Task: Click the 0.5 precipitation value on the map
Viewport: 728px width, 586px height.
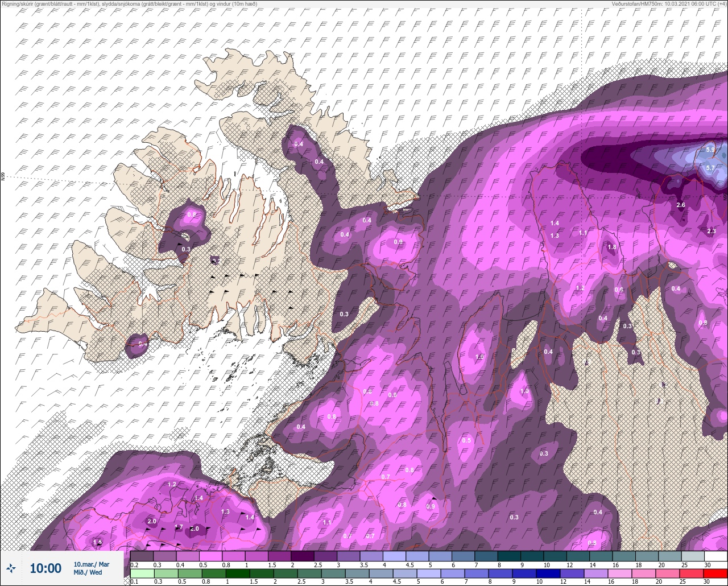Action: pyautogui.click(x=466, y=440)
